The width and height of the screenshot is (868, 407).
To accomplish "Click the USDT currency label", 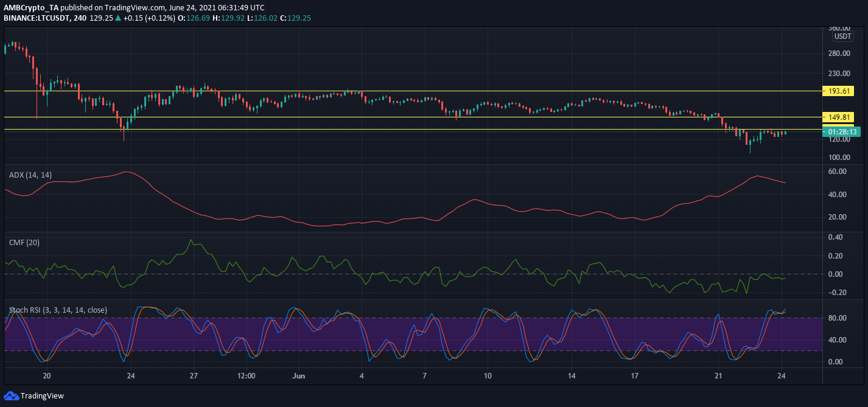I will 842,37.
